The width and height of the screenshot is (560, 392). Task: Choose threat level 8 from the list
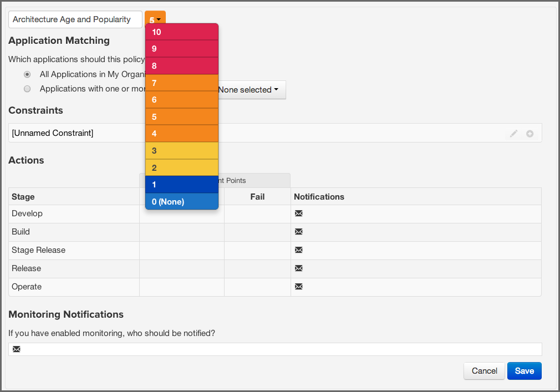[182, 65]
